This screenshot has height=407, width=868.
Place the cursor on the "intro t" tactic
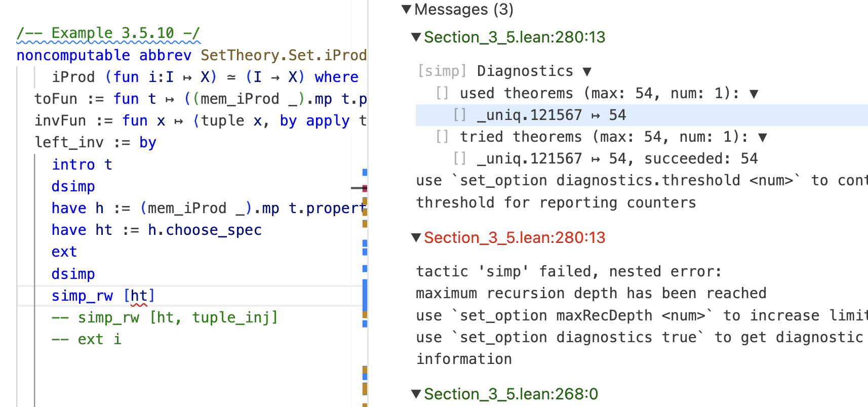click(81, 165)
